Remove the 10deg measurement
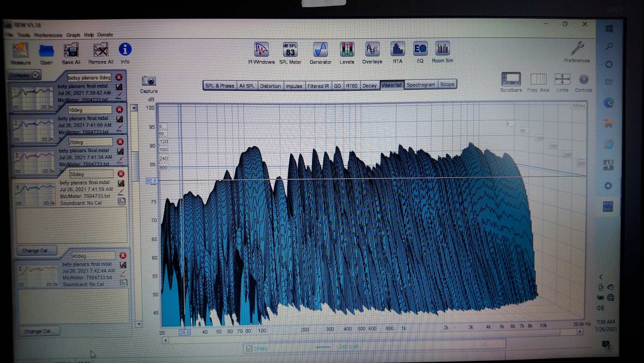Viewport: 644px width, 363px height. [120, 109]
